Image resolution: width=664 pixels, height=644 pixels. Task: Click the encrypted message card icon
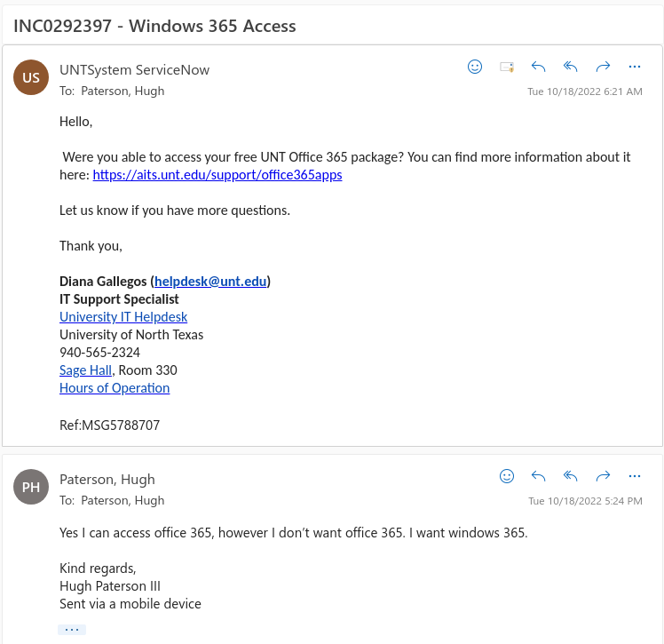(507, 67)
